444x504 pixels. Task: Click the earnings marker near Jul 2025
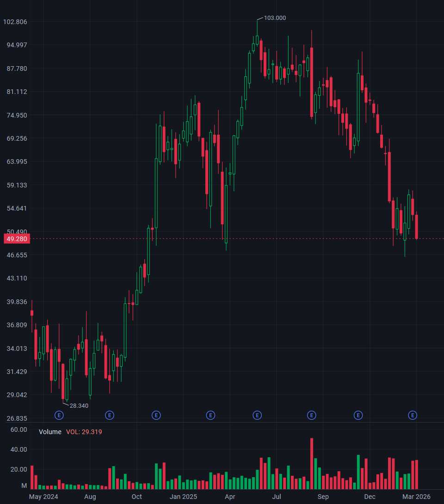[x=312, y=415]
